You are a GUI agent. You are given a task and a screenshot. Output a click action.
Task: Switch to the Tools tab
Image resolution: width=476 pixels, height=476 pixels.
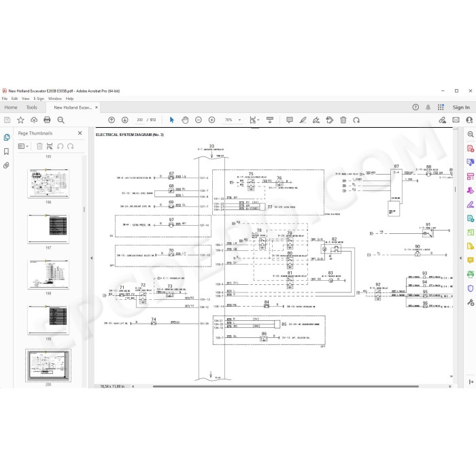tap(31, 107)
